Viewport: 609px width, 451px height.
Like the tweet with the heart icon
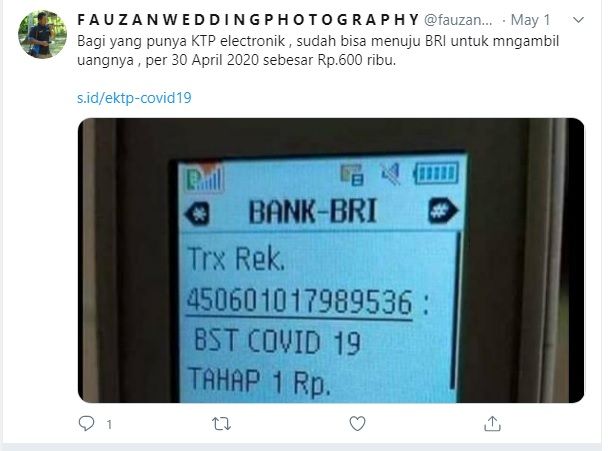click(x=357, y=423)
